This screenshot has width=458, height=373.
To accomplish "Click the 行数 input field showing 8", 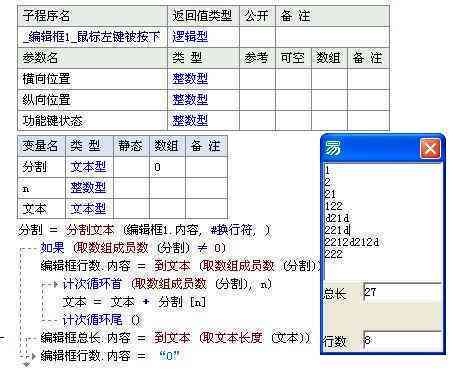I will pyautogui.click(x=402, y=341).
